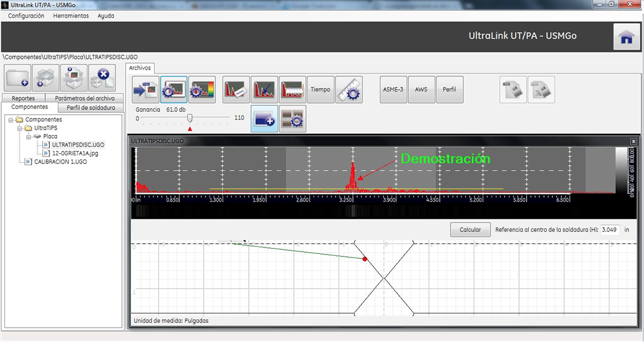Click the file path breadcrumb text
The height and width of the screenshot is (342, 644).
pos(70,57)
